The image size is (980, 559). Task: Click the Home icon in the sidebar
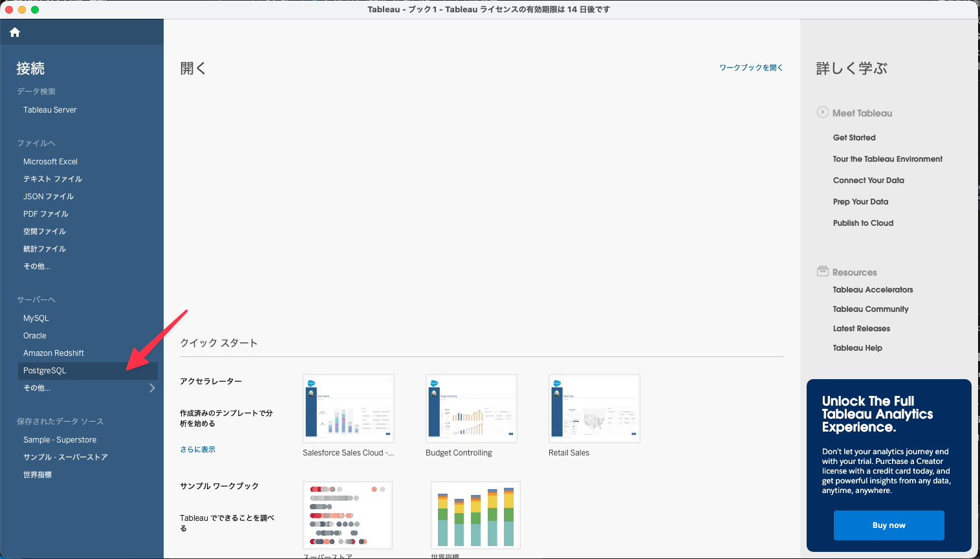(15, 32)
